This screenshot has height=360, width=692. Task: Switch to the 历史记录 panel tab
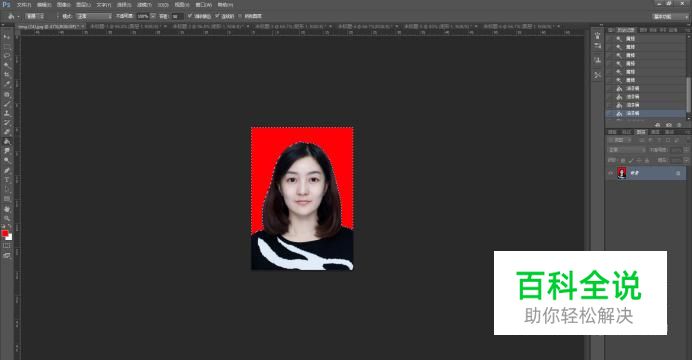pyautogui.click(x=625, y=30)
